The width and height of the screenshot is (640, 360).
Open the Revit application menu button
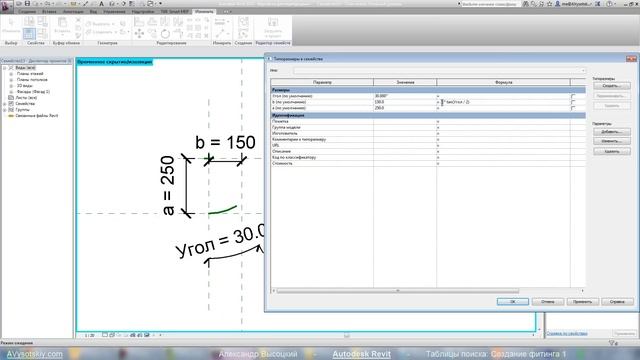[x=6, y=7]
